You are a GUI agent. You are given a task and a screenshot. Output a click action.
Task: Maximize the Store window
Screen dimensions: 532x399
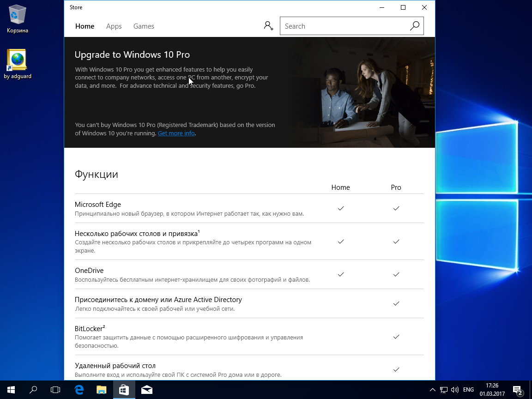pos(403,7)
